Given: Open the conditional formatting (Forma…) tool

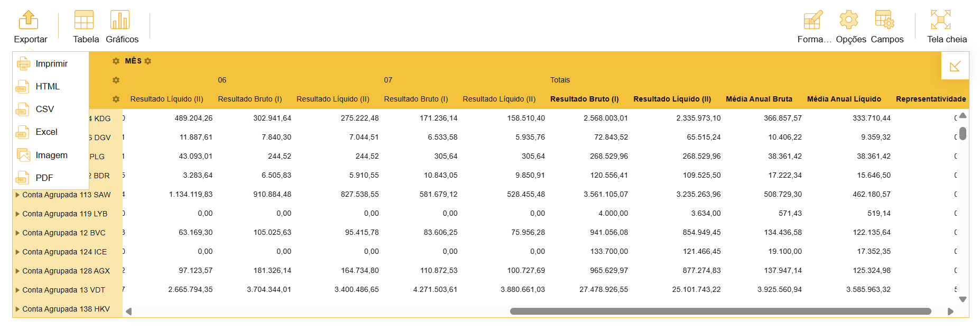Looking at the screenshot, I should pyautogui.click(x=814, y=27).
